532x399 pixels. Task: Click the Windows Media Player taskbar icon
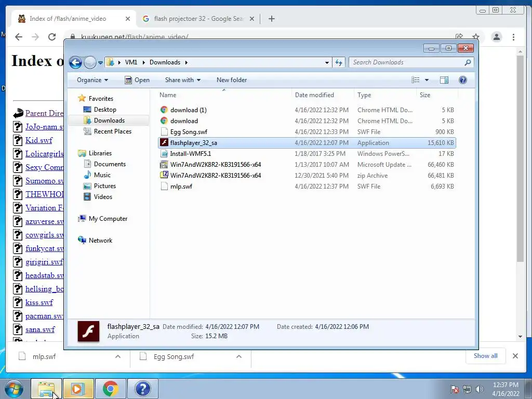(78, 389)
